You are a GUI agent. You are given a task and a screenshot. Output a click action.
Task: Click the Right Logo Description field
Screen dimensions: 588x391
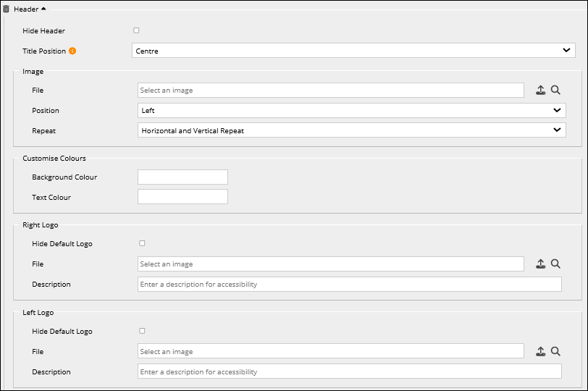[x=349, y=285]
